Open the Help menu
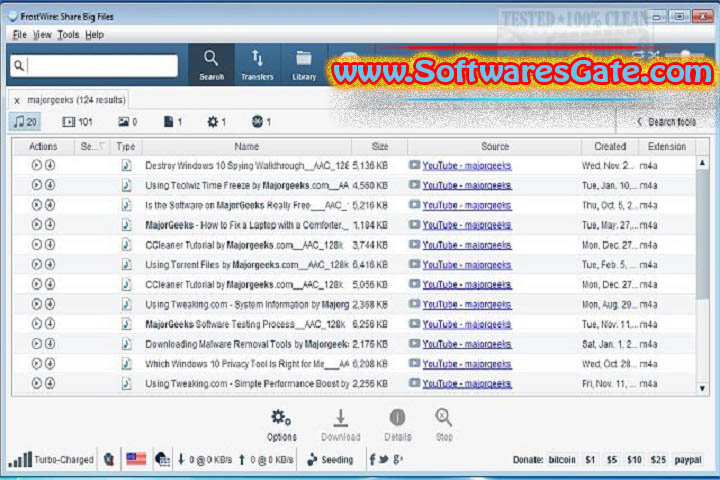 click(94, 35)
